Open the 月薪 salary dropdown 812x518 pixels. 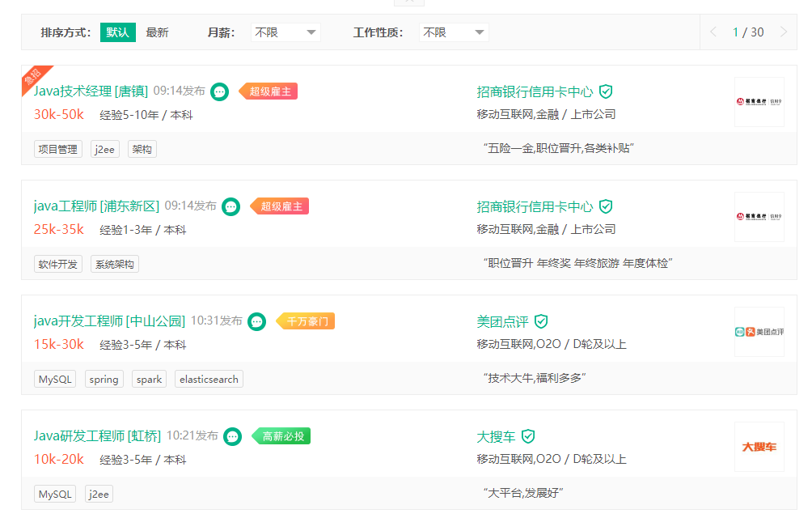tap(285, 32)
